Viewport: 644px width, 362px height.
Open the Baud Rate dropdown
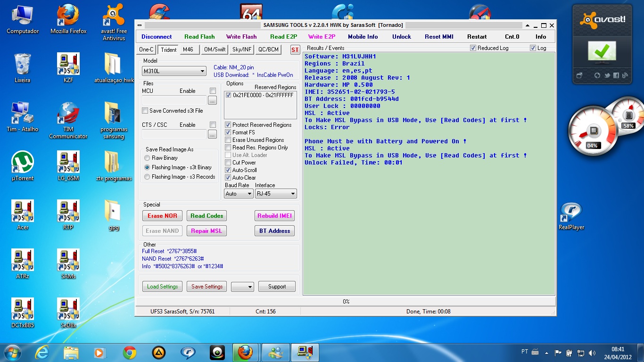click(239, 194)
